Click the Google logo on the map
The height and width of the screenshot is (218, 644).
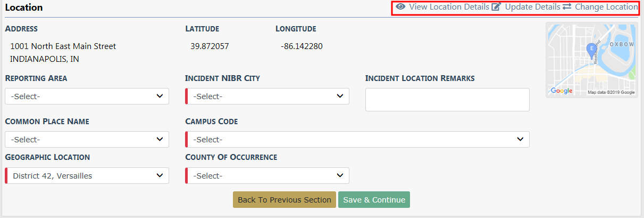(562, 91)
